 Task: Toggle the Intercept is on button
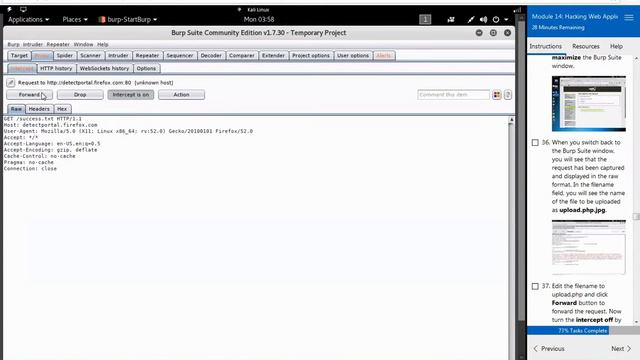coord(131,95)
